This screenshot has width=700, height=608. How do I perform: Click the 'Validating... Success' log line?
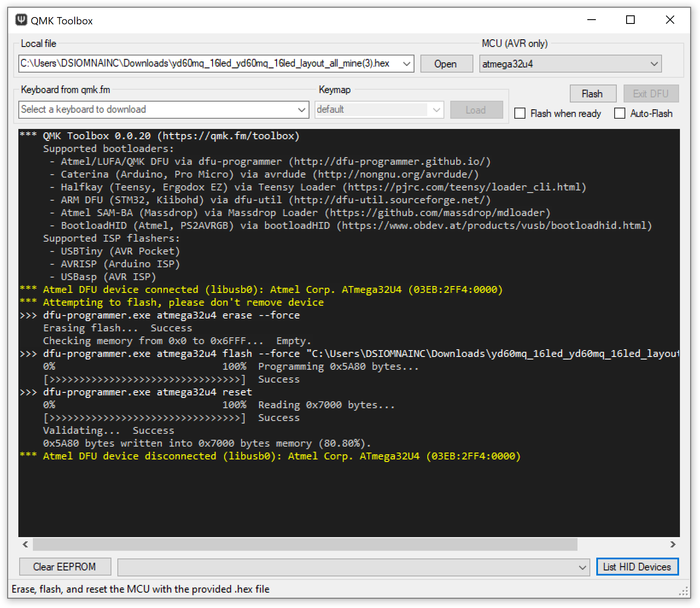coord(108,431)
